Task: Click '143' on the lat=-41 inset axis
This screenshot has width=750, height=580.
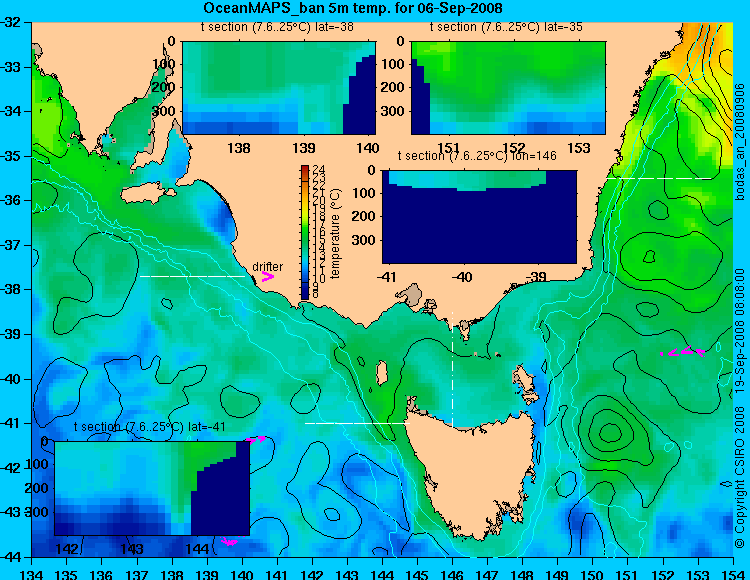Action: [x=132, y=549]
